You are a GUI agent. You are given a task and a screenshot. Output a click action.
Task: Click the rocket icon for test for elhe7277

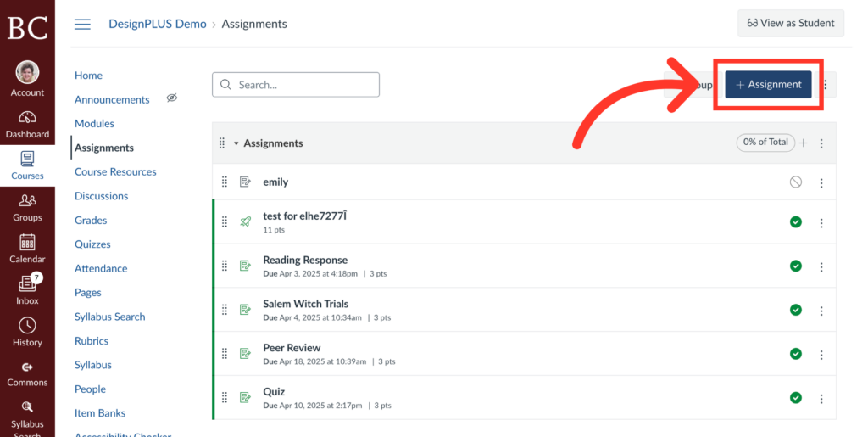(245, 221)
